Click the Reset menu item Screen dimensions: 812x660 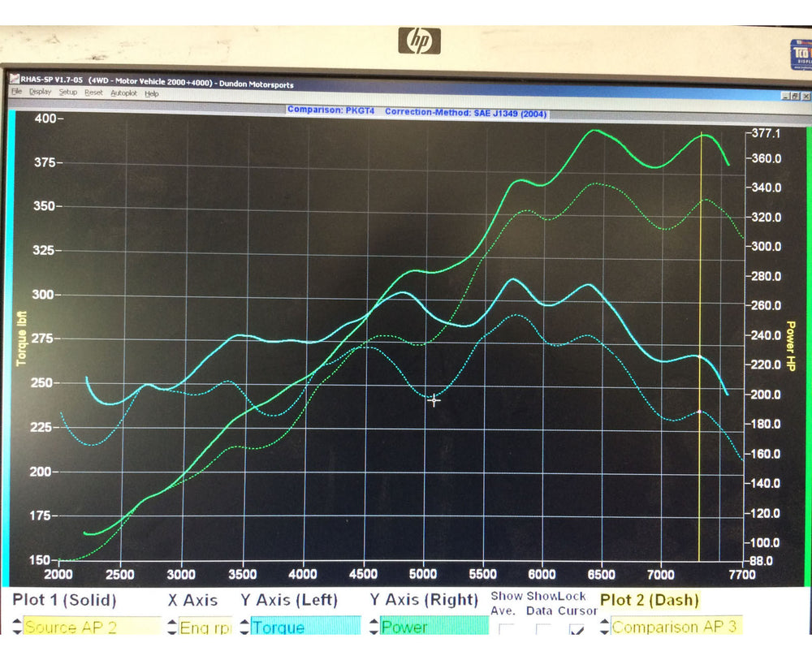point(93,93)
